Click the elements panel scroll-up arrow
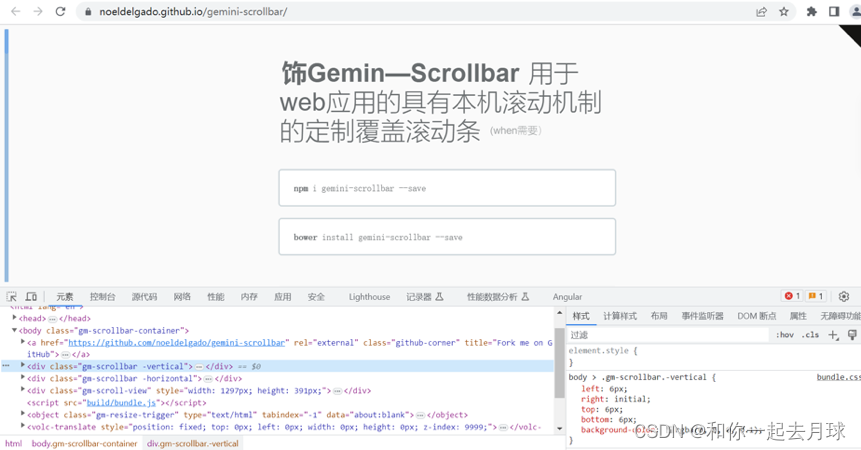 (x=560, y=313)
